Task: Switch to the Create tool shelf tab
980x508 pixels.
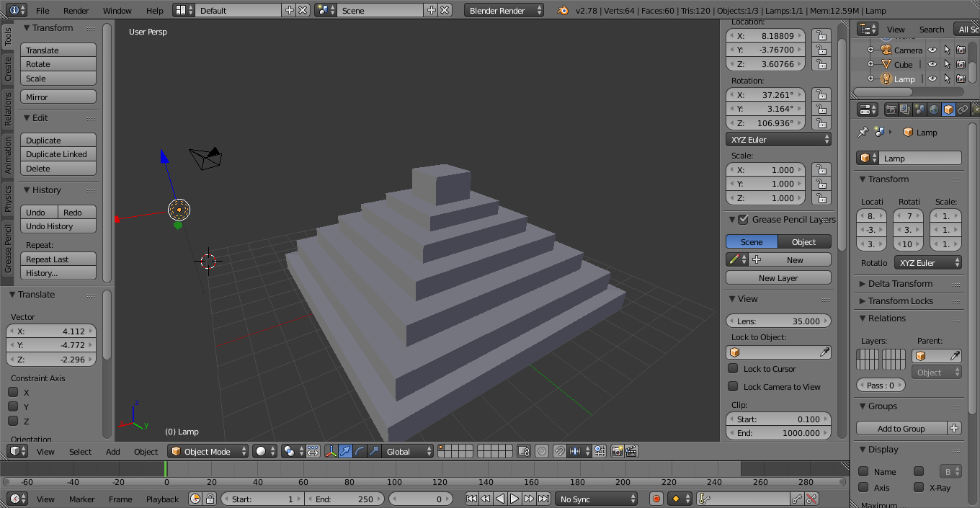Action: click(x=6, y=68)
